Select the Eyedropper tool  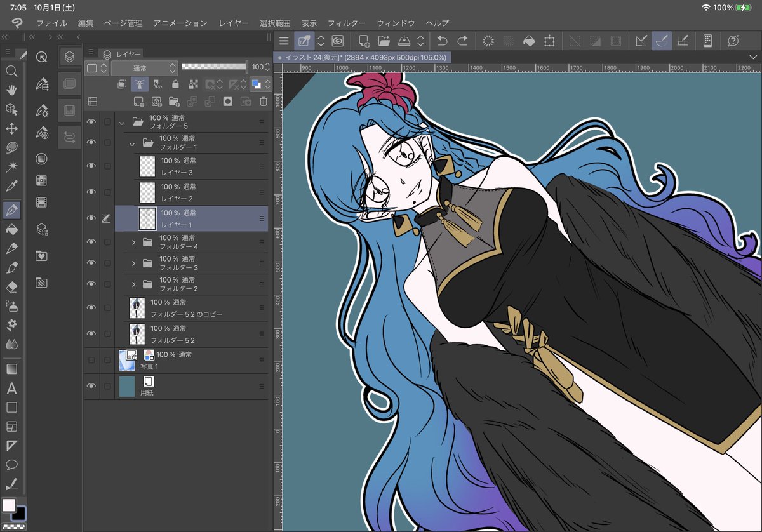click(11, 187)
